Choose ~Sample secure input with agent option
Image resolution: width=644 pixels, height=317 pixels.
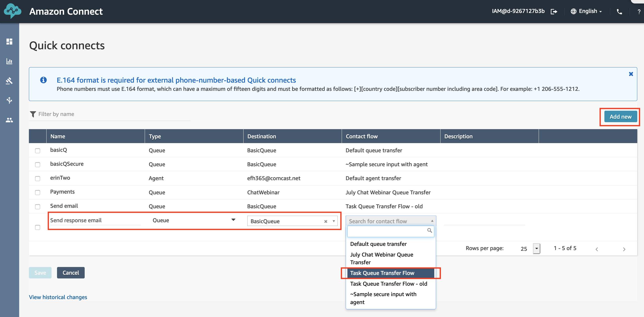(391, 298)
